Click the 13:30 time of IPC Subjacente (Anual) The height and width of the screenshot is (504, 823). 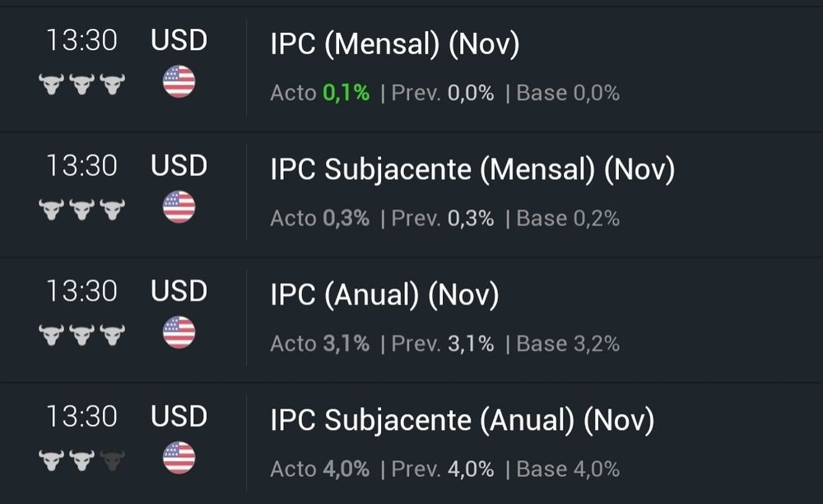tap(81, 417)
